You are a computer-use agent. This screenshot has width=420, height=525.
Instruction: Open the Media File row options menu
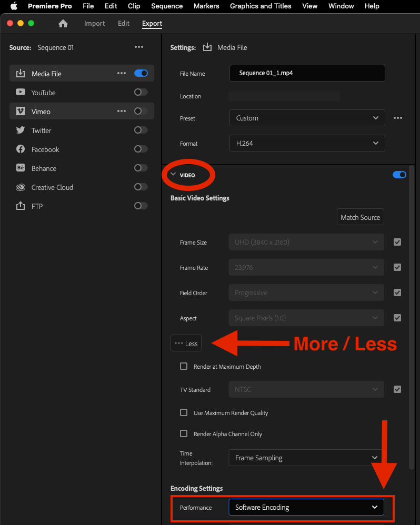(x=122, y=73)
